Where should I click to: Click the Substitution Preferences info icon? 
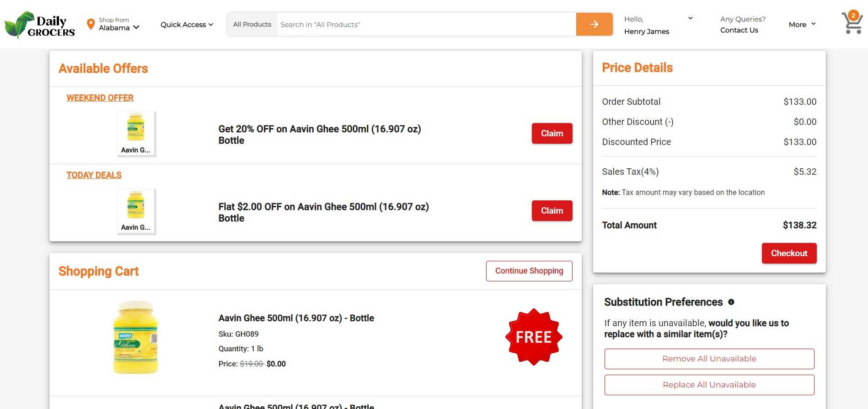coord(731,302)
